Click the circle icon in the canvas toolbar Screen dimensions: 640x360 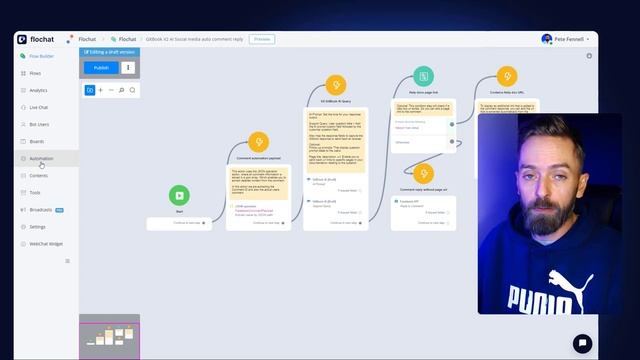coord(132,90)
